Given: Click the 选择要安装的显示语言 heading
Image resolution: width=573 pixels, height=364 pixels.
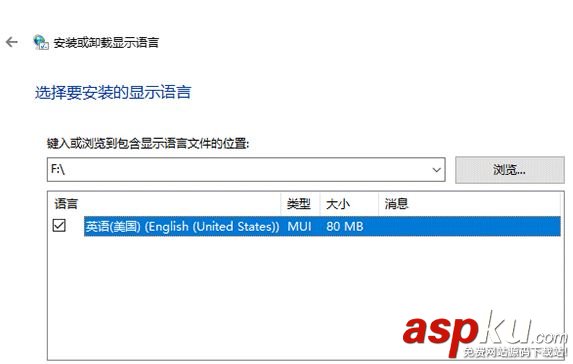Looking at the screenshot, I should tap(113, 92).
